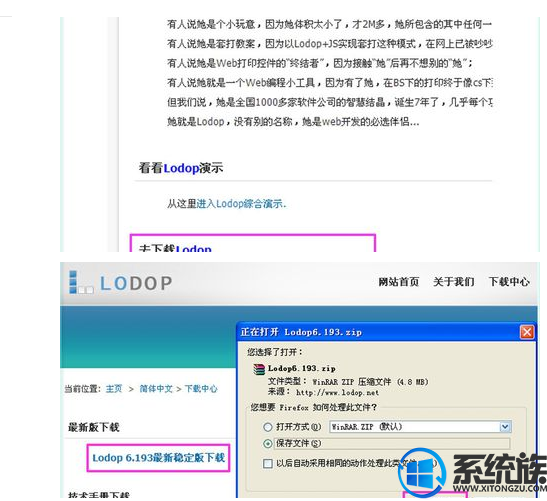The image size is (547, 501).
Task: Open the 关于我们 menu item
Action: coord(454,282)
